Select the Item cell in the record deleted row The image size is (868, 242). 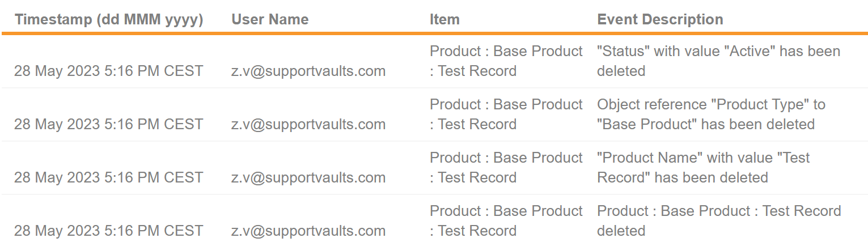[x=506, y=221]
